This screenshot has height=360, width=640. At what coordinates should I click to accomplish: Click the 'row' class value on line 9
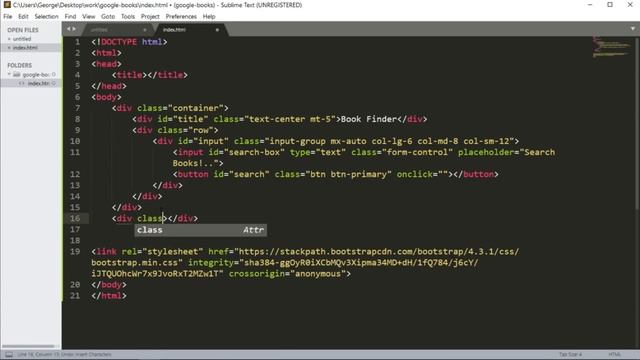[x=201, y=130]
